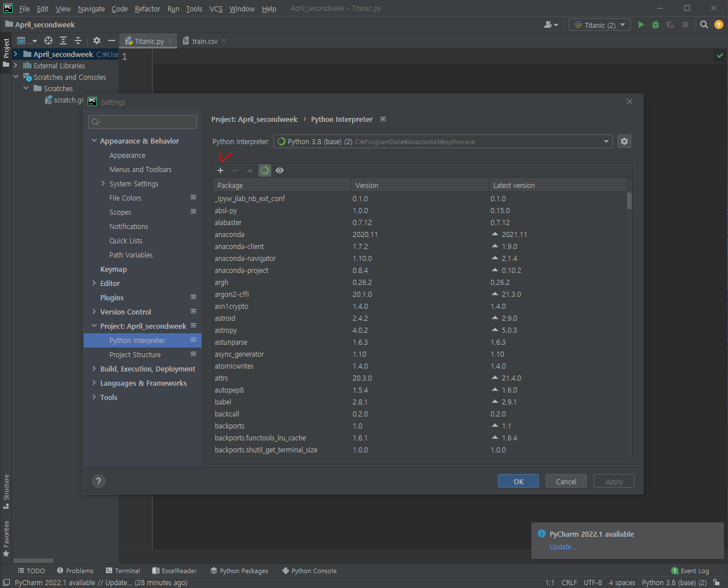This screenshot has width=728, height=588.
Task: Collapse Project: April_secondweek section
Action: point(94,326)
